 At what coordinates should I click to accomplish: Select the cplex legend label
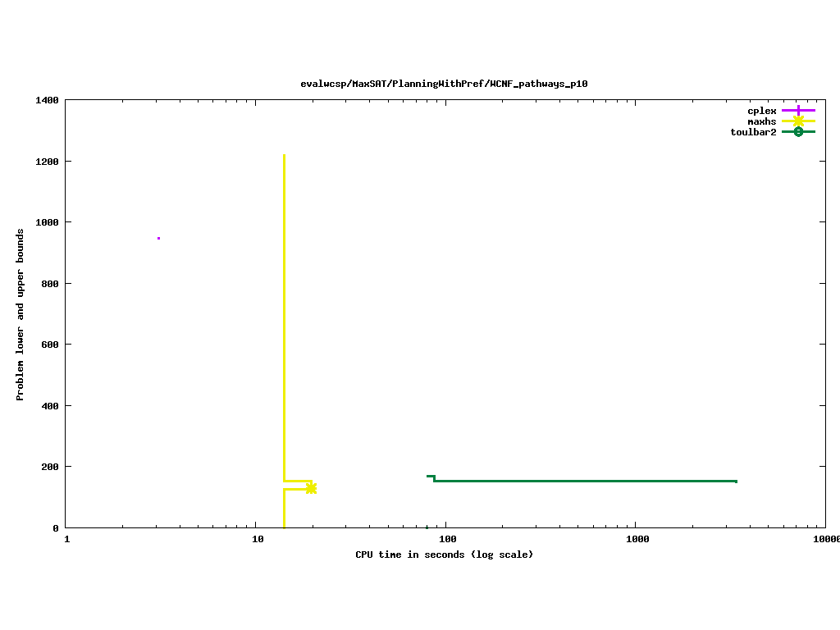(x=761, y=111)
